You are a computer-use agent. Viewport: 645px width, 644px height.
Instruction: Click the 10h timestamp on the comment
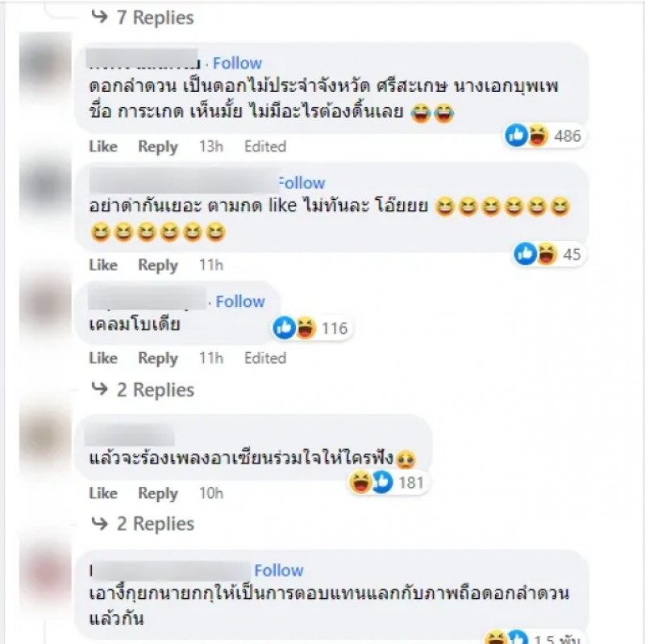point(211,493)
